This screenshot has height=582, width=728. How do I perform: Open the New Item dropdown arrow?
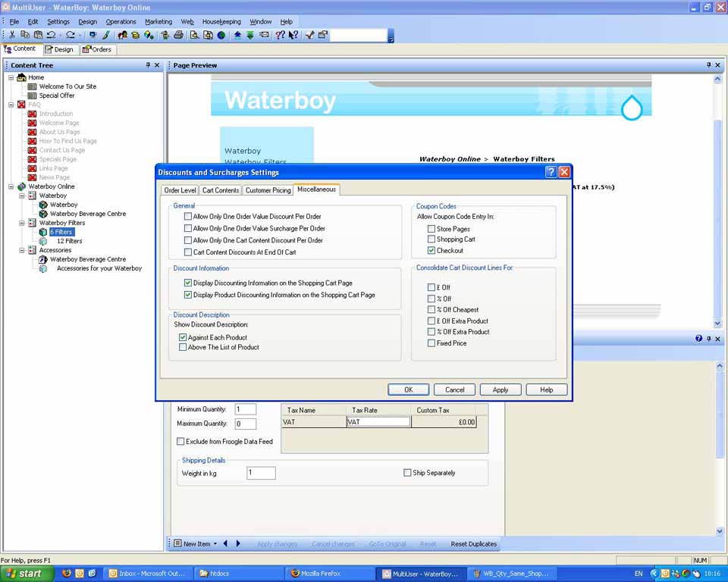(x=215, y=544)
